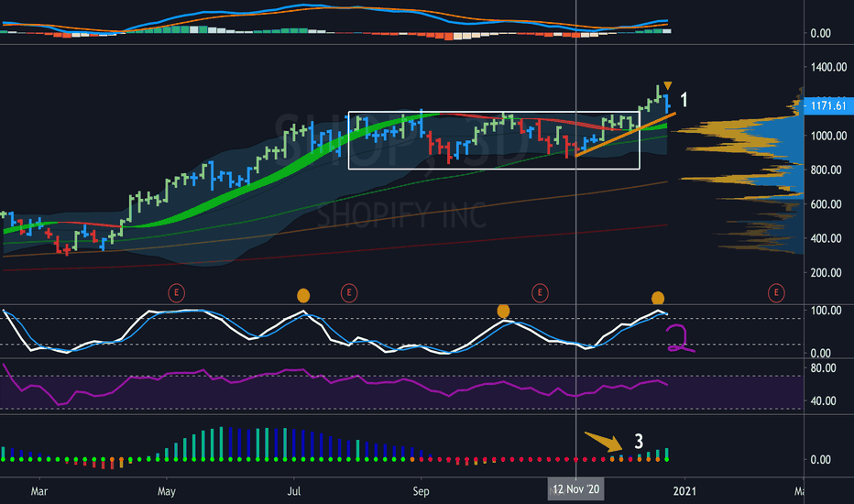Viewport: 854px width, 504px height.
Task: Click the Mar label on the time axis
Action: [x=39, y=491]
